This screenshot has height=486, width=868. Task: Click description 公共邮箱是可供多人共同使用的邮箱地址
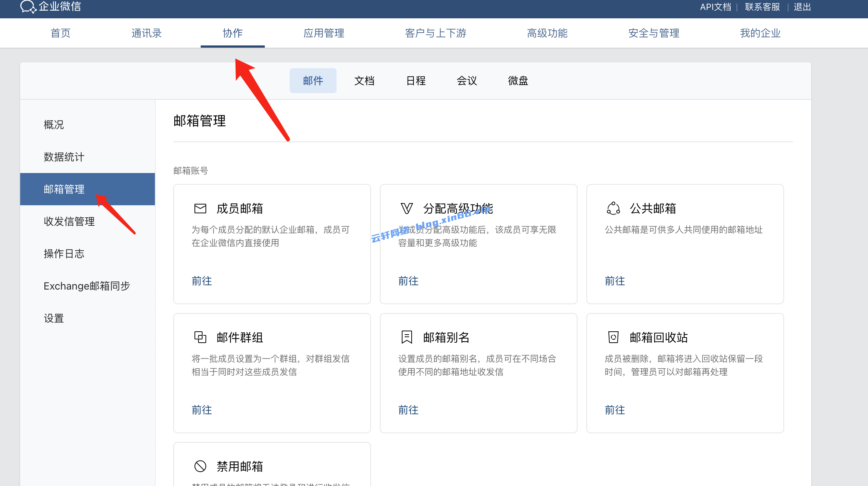pos(684,230)
